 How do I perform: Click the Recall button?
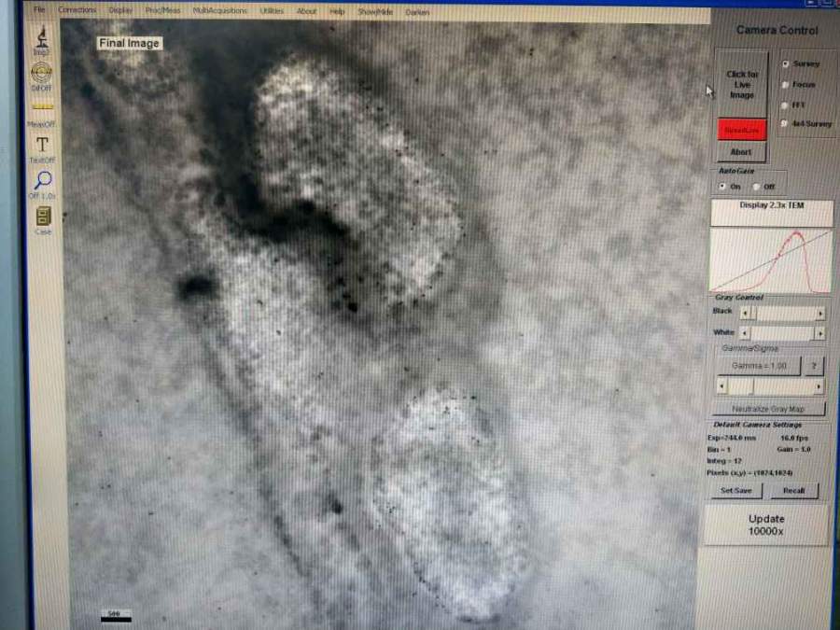pos(794,491)
